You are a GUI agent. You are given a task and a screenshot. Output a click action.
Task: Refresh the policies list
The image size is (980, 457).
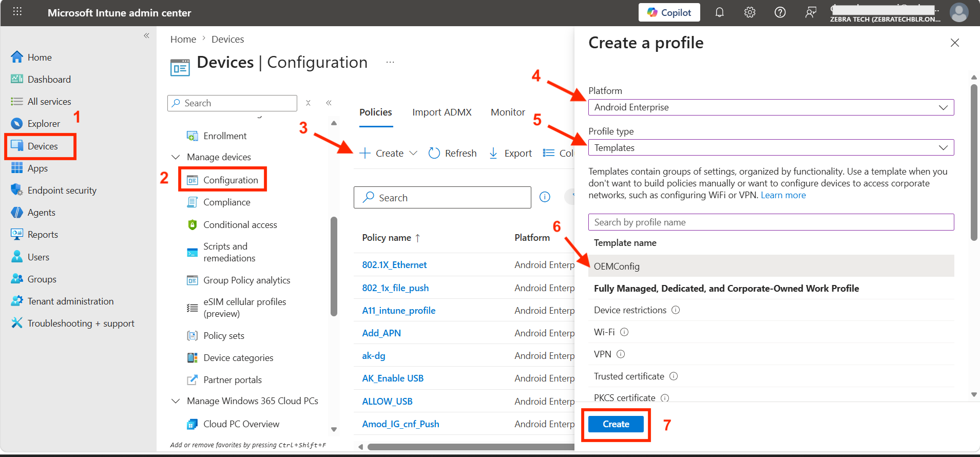(452, 153)
